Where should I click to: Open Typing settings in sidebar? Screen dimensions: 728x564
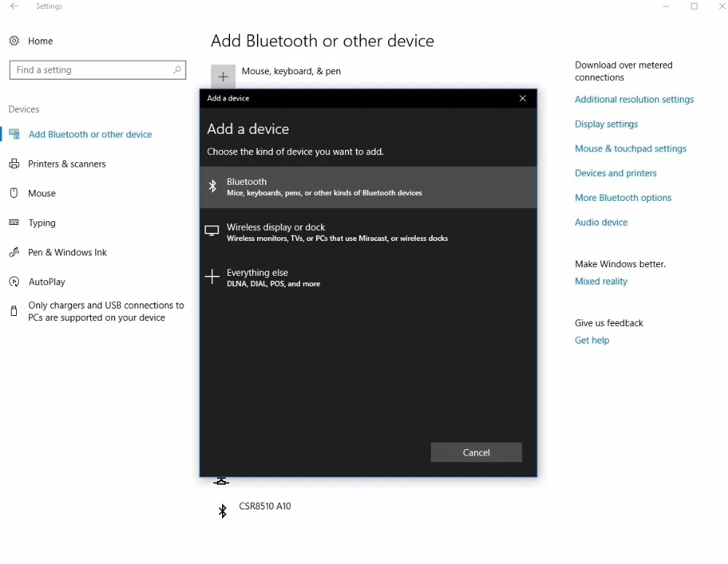click(41, 223)
